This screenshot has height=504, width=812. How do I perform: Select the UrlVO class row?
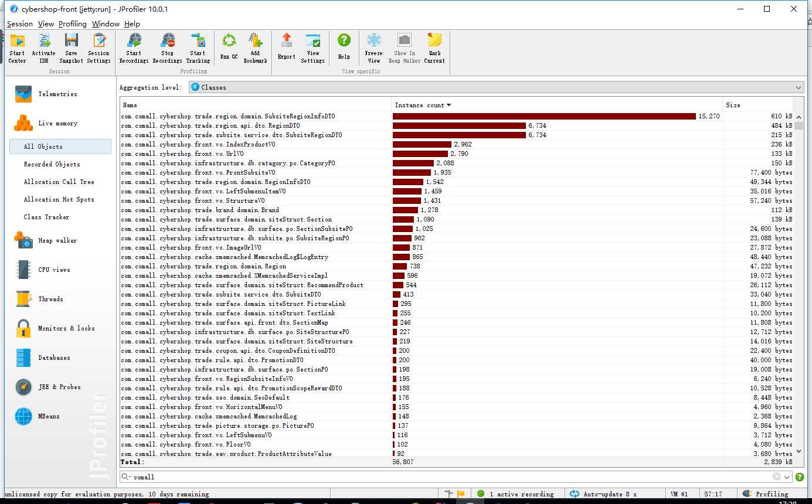tap(457, 154)
